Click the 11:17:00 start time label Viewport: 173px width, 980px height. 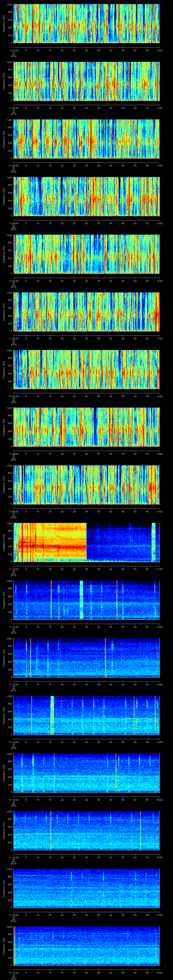coord(13,972)
